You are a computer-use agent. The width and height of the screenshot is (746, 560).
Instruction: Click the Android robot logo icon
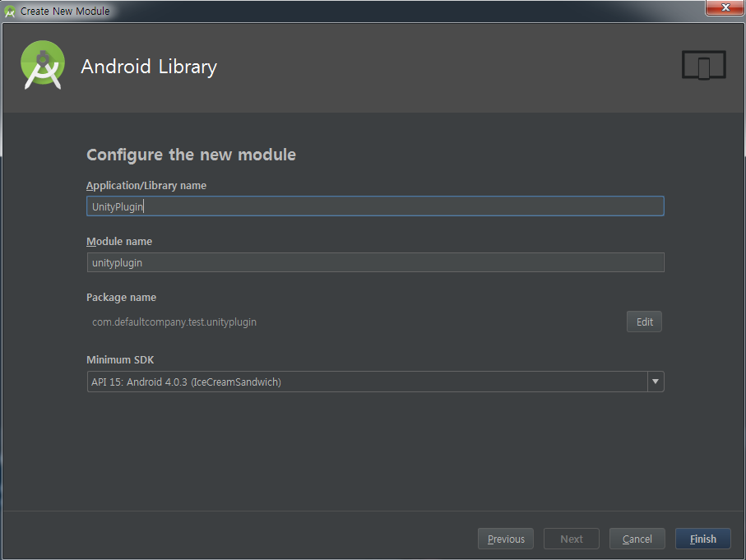pos(41,66)
